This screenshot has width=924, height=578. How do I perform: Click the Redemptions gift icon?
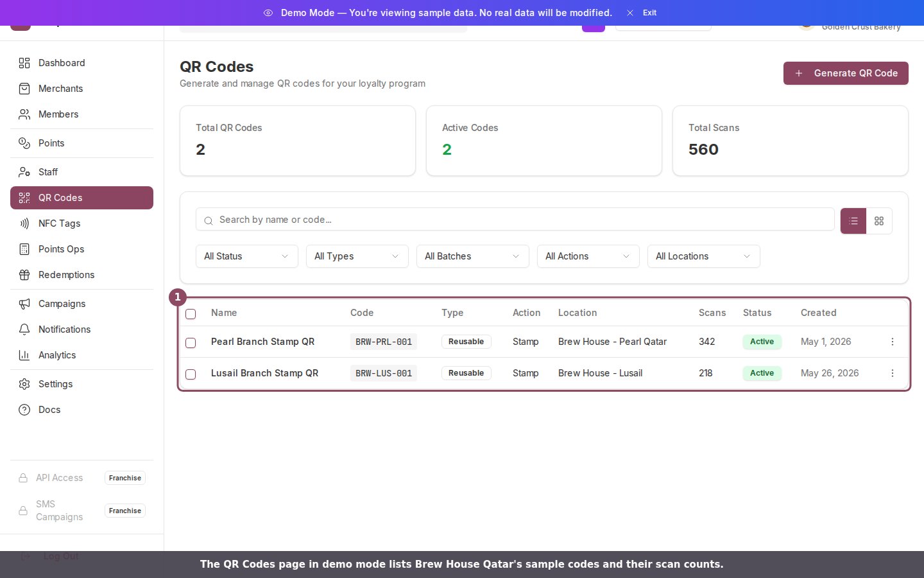point(24,275)
